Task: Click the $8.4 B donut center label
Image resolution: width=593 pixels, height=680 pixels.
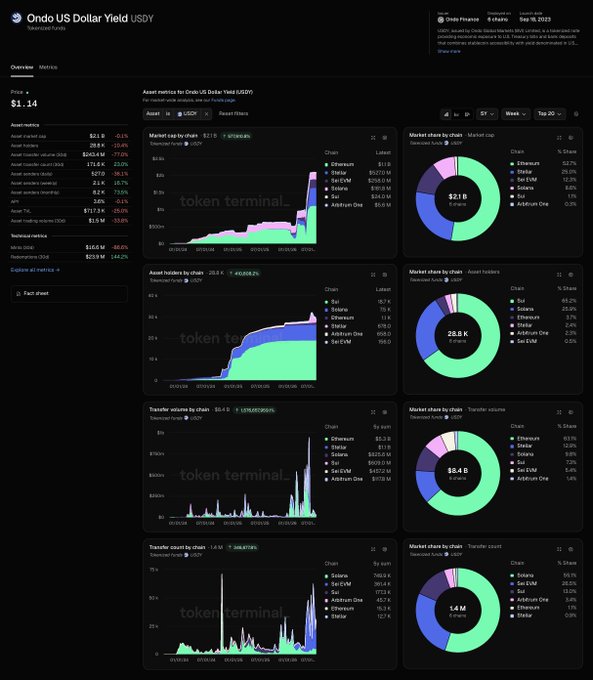Action: coord(458,471)
